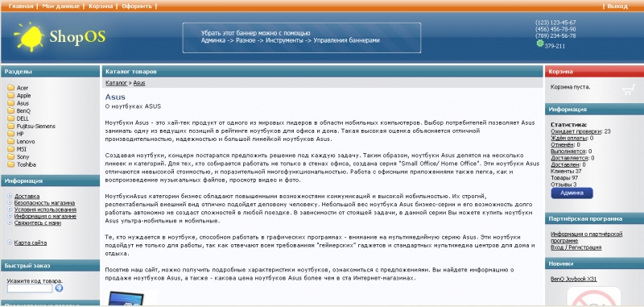
Task: Open the Sony folder icon
Action: tap(10, 156)
